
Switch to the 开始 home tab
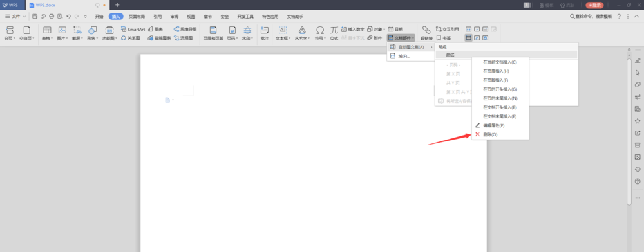pos(99,16)
